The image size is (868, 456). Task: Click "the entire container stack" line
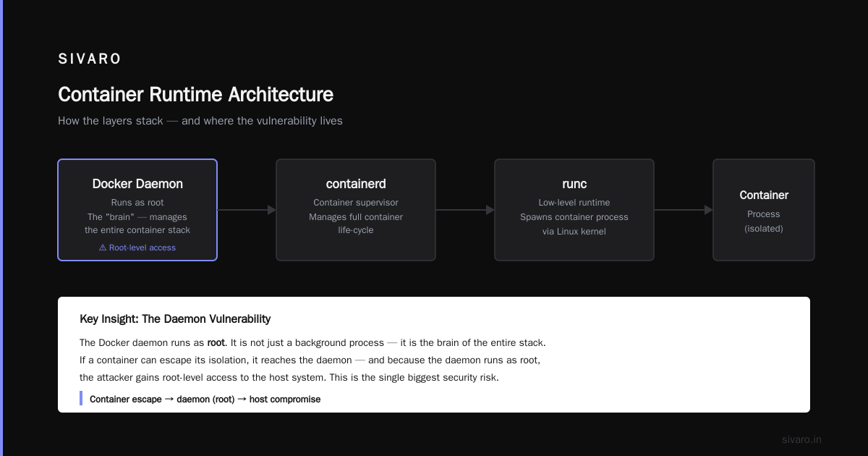[x=137, y=230]
